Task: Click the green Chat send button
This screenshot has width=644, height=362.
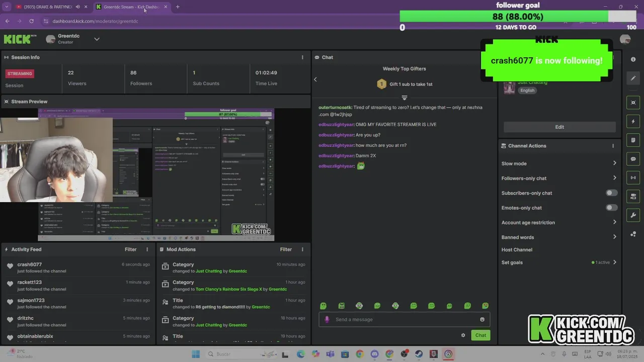Action: (480, 335)
